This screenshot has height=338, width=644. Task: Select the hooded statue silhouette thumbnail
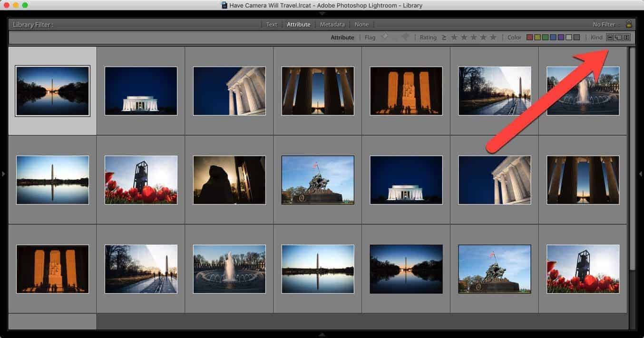tap(229, 180)
